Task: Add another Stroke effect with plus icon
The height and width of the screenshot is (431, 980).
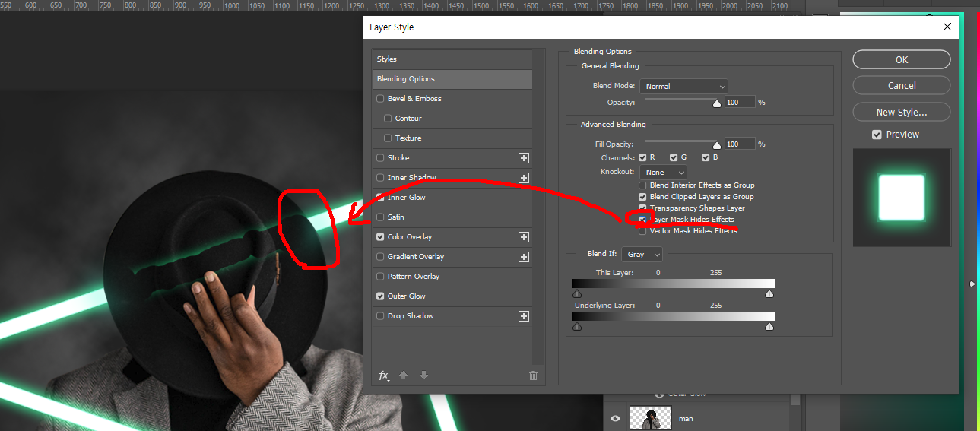Action: click(x=523, y=158)
